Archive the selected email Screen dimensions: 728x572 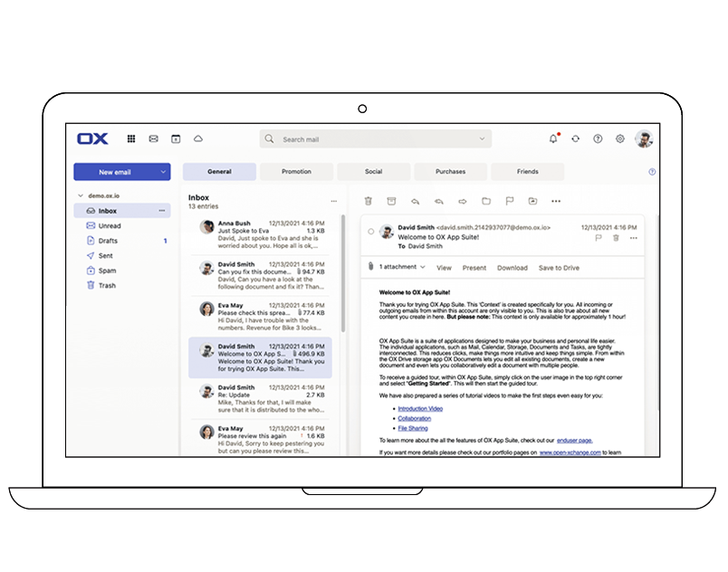[x=391, y=201]
